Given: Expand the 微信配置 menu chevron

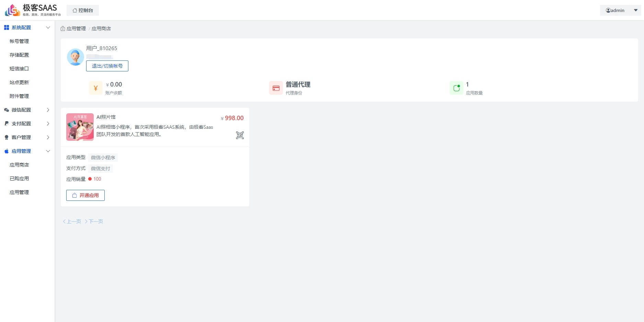Looking at the screenshot, I should pos(48,110).
